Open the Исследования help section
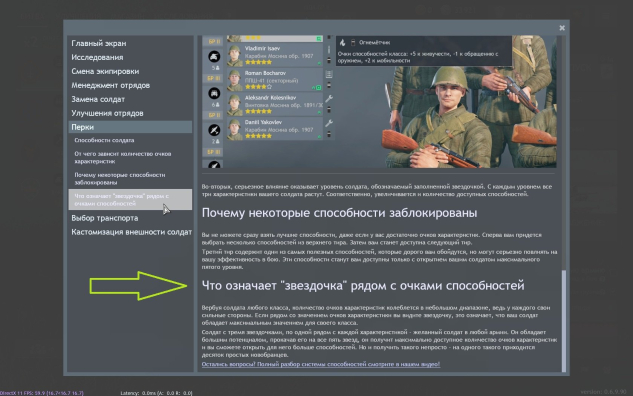Screen dimensions: 633x396 (x=97, y=57)
